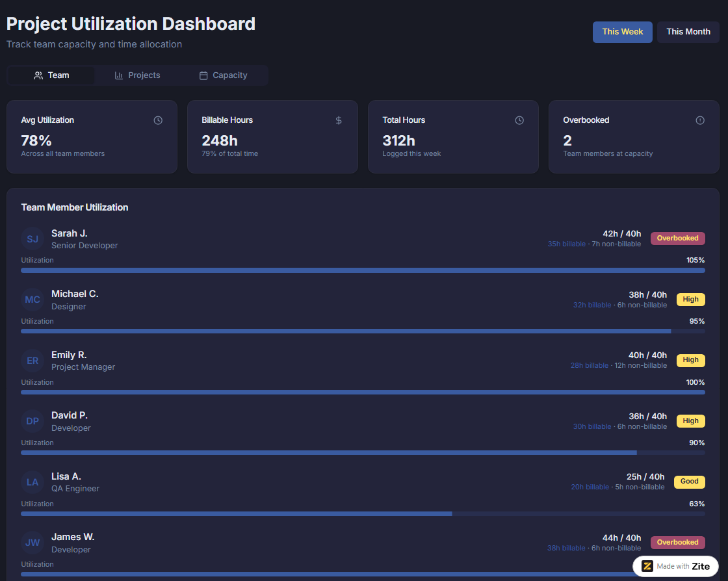Click Emily R.'s 100% utilization bar
728x581 pixels.
363,392
